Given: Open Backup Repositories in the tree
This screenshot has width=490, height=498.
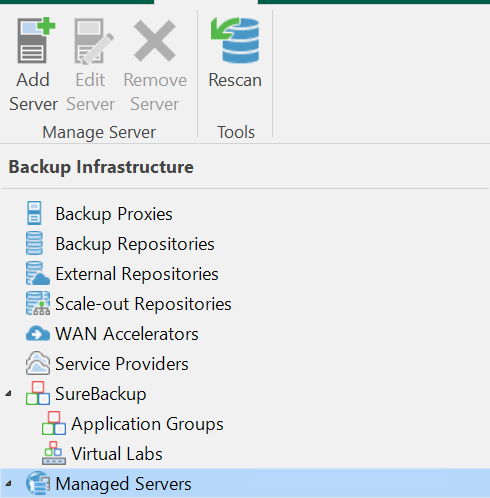Looking at the screenshot, I should pyautogui.click(x=135, y=244).
